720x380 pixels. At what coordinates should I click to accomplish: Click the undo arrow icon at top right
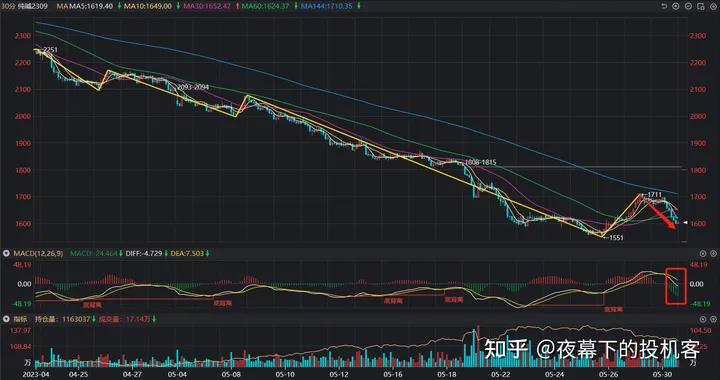click(x=664, y=6)
